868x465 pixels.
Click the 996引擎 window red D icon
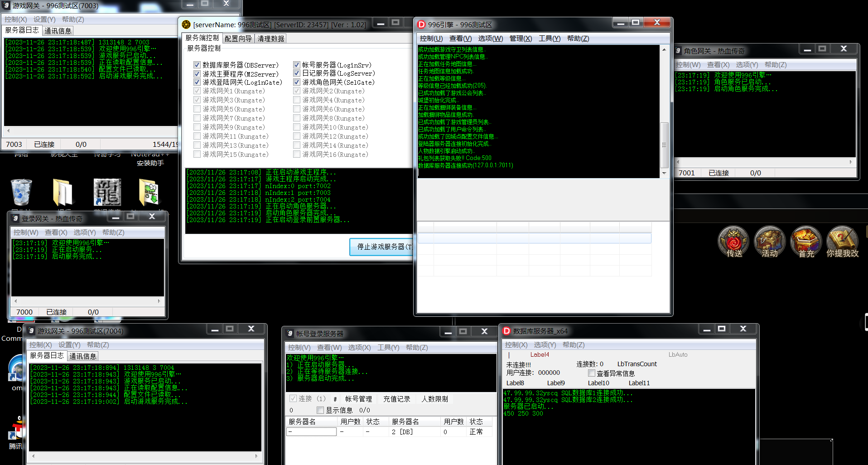(421, 24)
